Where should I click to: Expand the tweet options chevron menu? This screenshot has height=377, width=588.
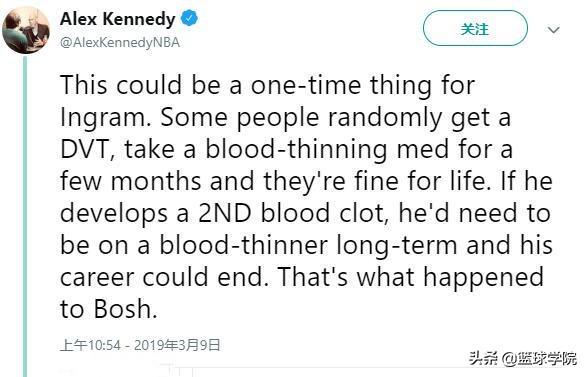point(554,30)
